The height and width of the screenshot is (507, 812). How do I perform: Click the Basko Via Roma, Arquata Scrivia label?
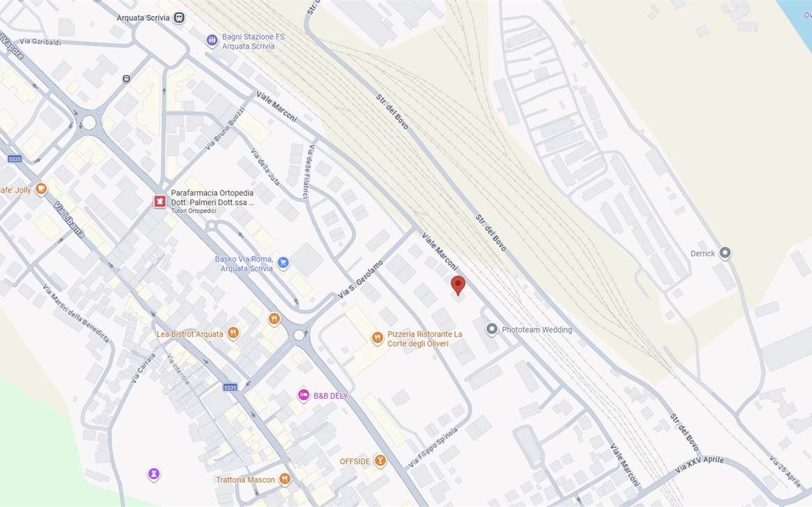[244, 263]
